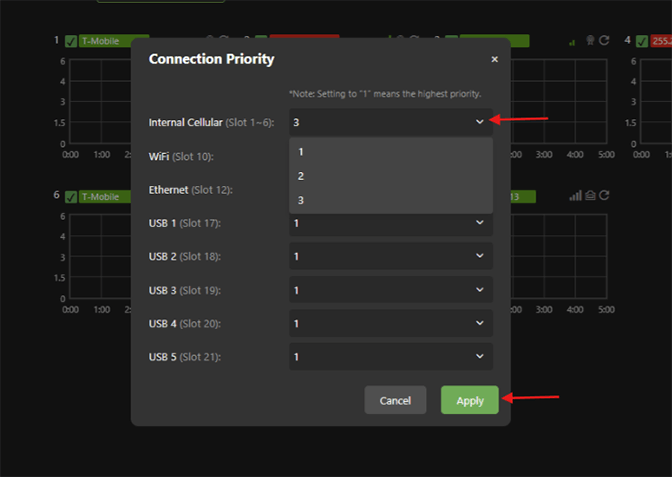Expand the USB 1 (Slot 17) dropdown
Image resolution: width=672 pixels, height=477 pixels.
pyautogui.click(x=391, y=223)
